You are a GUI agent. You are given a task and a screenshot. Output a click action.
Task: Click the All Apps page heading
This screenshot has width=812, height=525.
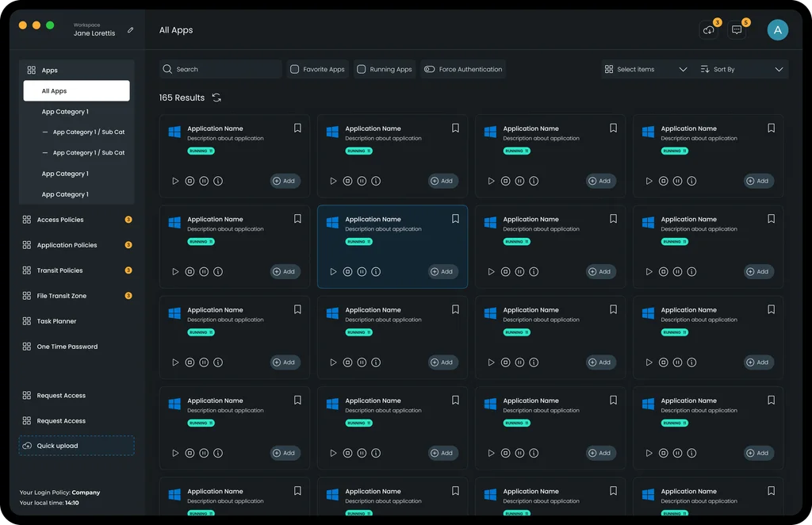pos(176,30)
